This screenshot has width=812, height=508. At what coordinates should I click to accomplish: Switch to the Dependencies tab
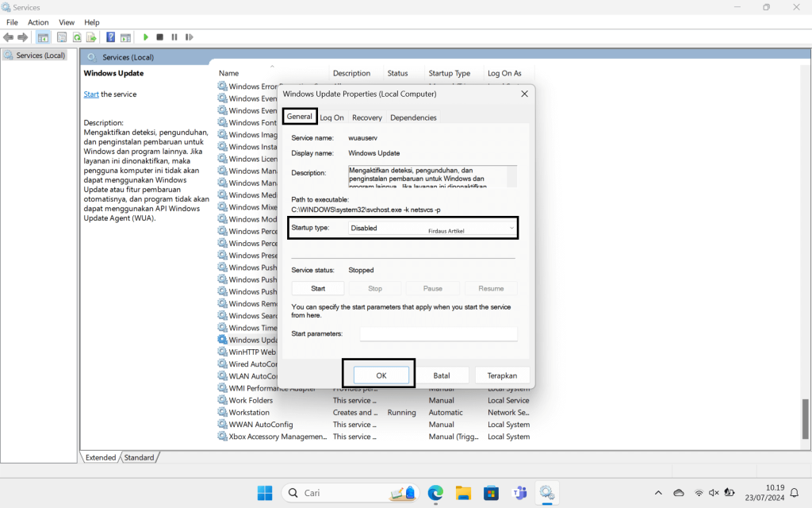(x=413, y=117)
